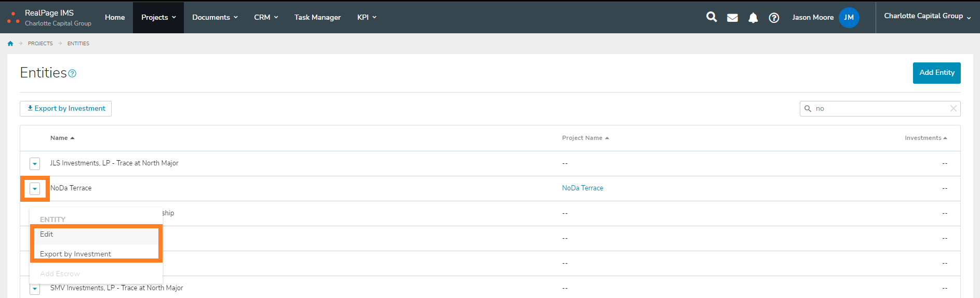Open Projects dropdown menu
The width and height of the screenshot is (980, 298).
(158, 17)
